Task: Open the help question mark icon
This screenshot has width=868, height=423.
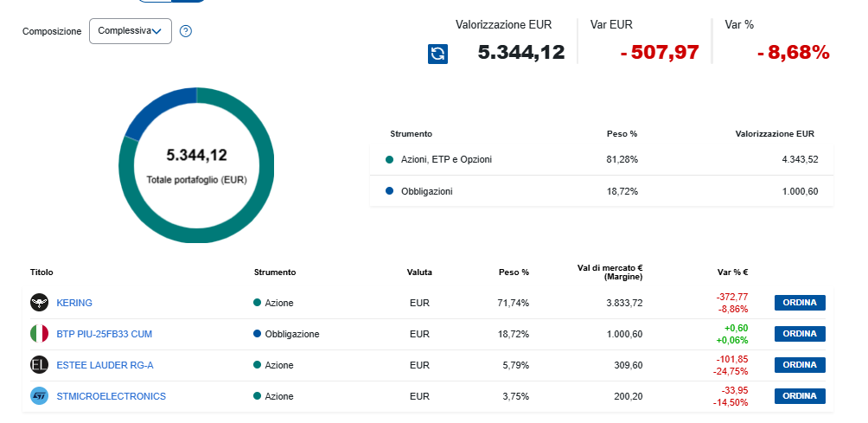Action: tap(185, 32)
